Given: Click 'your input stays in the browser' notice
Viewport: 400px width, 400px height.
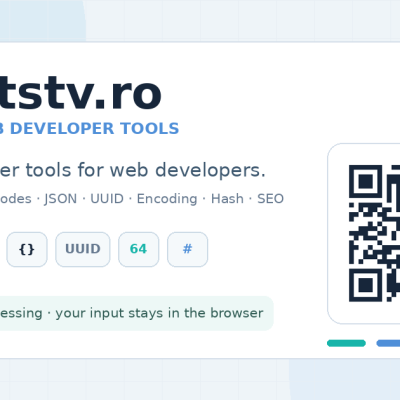Looking at the screenshot, I should (x=159, y=313).
